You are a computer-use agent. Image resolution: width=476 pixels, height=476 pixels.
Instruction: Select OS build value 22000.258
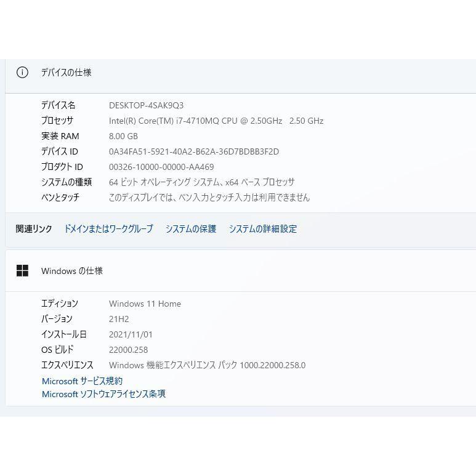click(x=129, y=350)
